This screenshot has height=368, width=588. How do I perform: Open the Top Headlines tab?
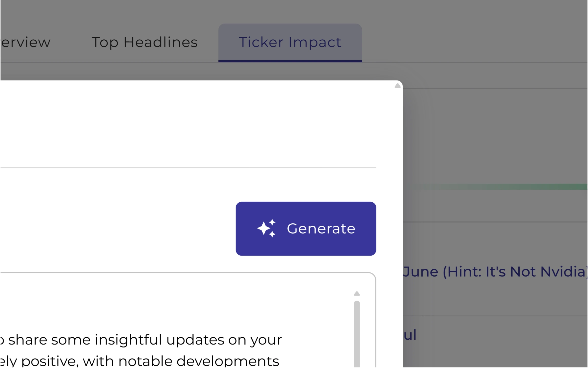coord(144,42)
